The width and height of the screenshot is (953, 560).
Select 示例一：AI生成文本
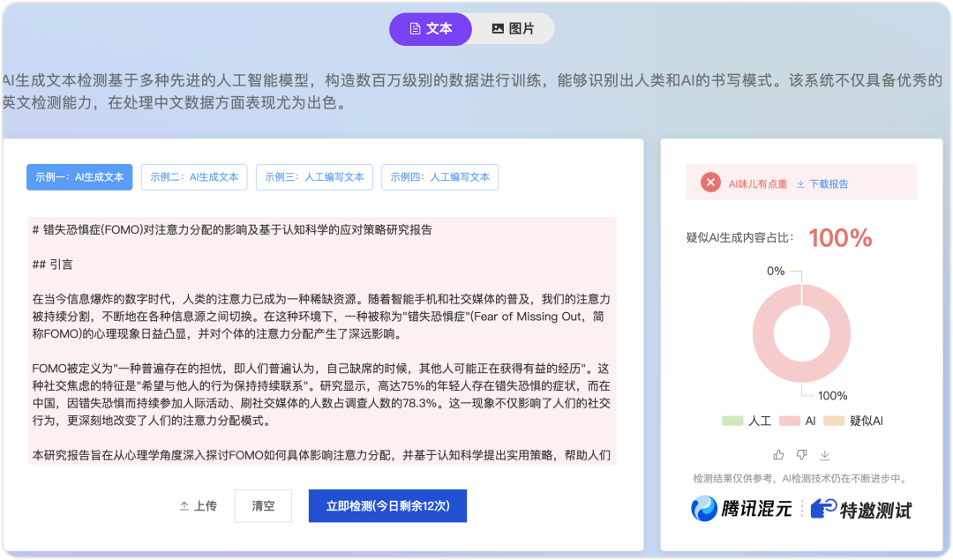pyautogui.click(x=79, y=177)
